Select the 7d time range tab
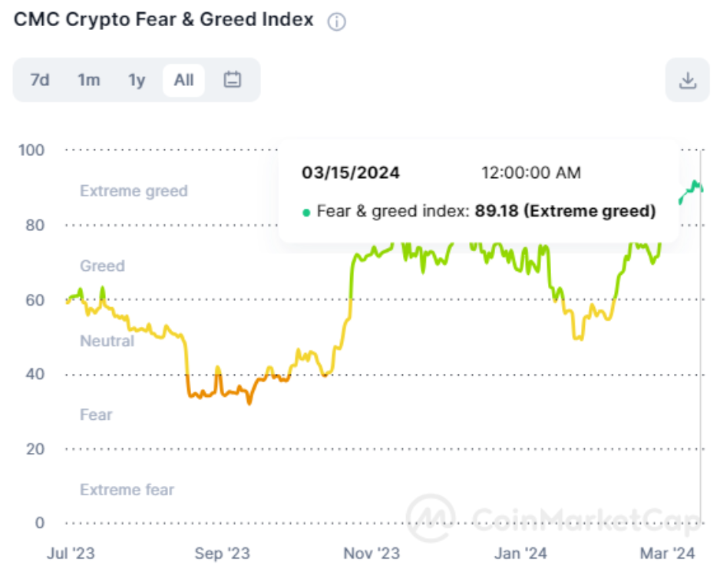This screenshot has height=588, width=720. point(40,80)
